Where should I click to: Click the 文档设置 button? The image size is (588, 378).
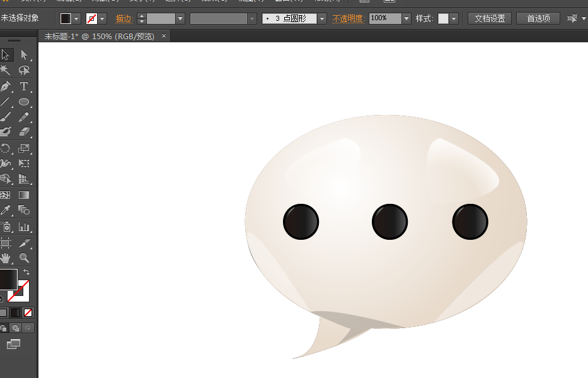click(490, 18)
